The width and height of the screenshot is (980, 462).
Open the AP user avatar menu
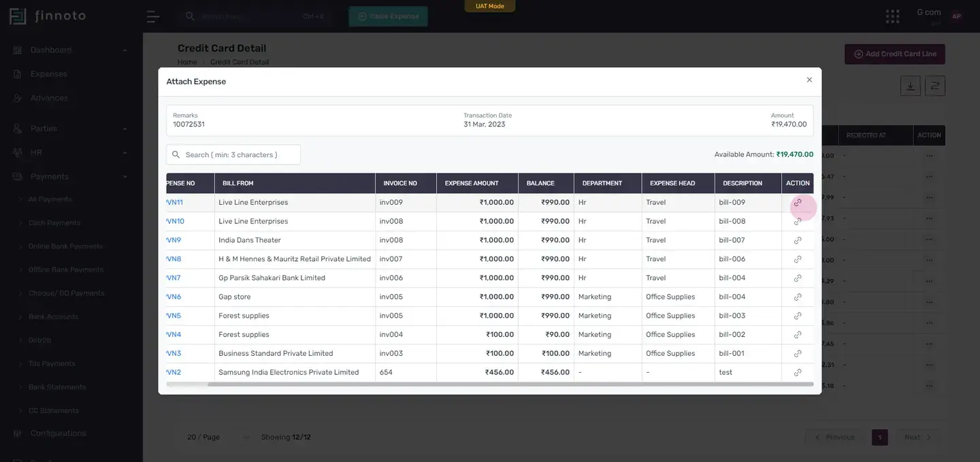(956, 16)
